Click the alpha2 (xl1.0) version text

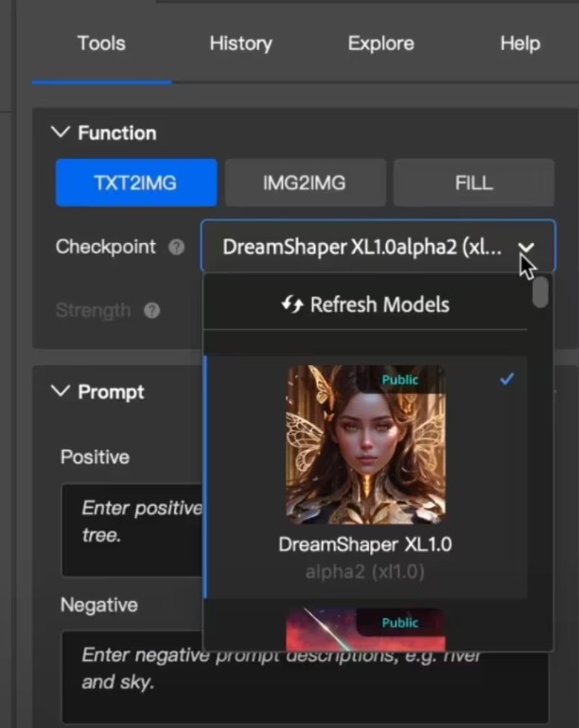[365, 572]
